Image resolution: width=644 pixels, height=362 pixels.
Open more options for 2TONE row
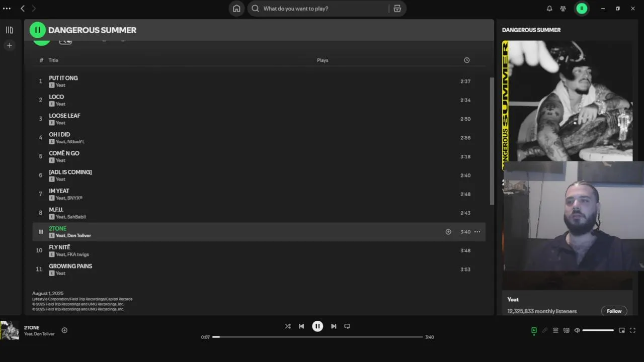[477, 232]
